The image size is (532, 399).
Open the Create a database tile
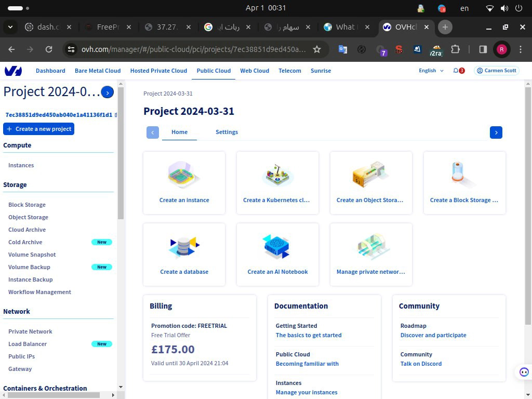(184, 255)
